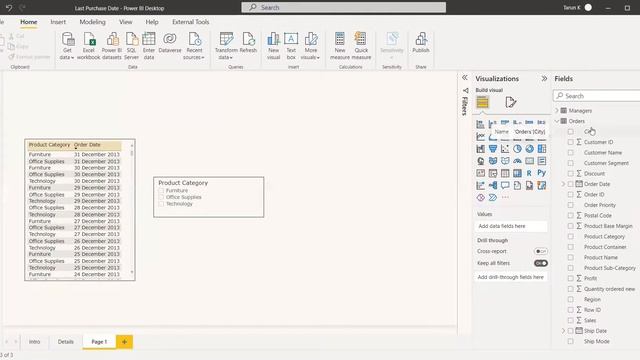Check the Furniture slicer option

pyautogui.click(x=161, y=191)
